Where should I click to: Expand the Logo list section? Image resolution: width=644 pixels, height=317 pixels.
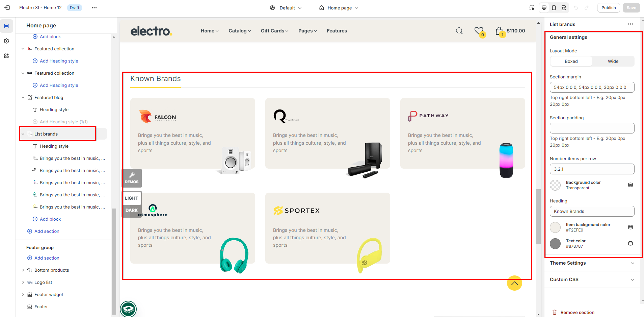click(23, 282)
